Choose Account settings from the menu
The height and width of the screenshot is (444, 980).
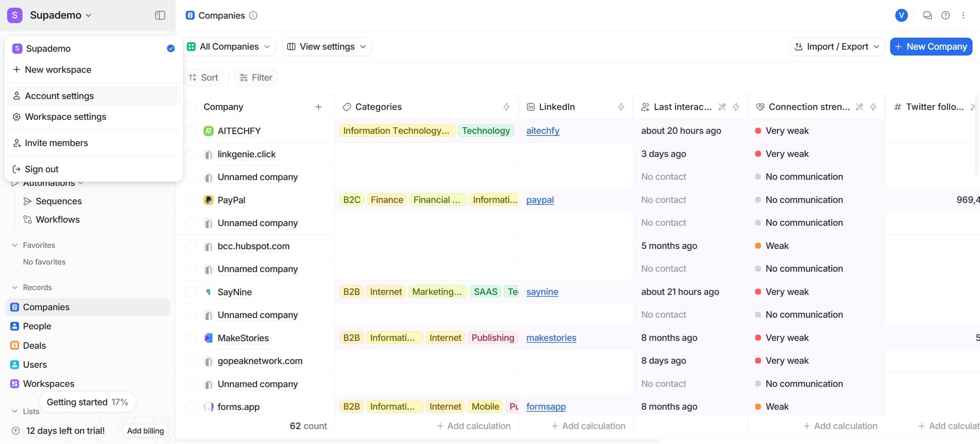pyautogui.click(x=59, y=96)
